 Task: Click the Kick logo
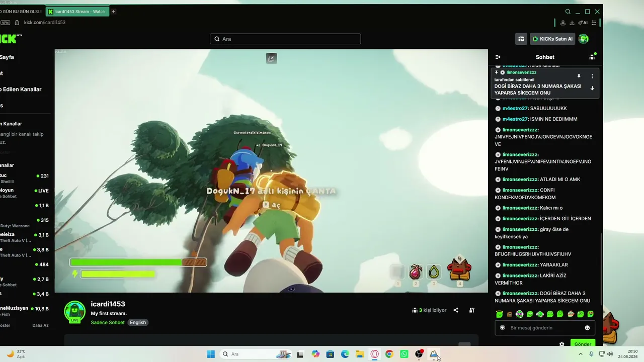(x=11, y=39)
